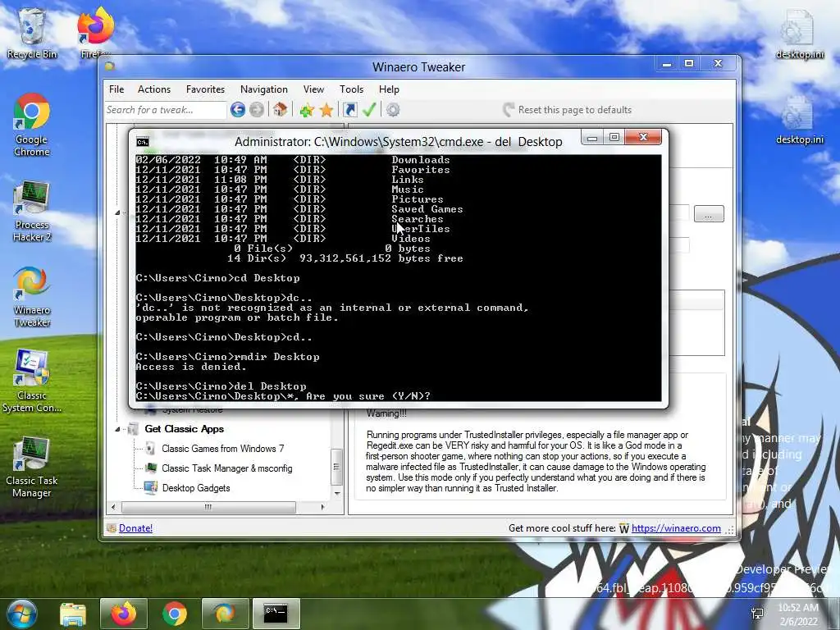Click Reset this page to defaults
Viewport: 840px width, 630px height.
tap(568, 110)
